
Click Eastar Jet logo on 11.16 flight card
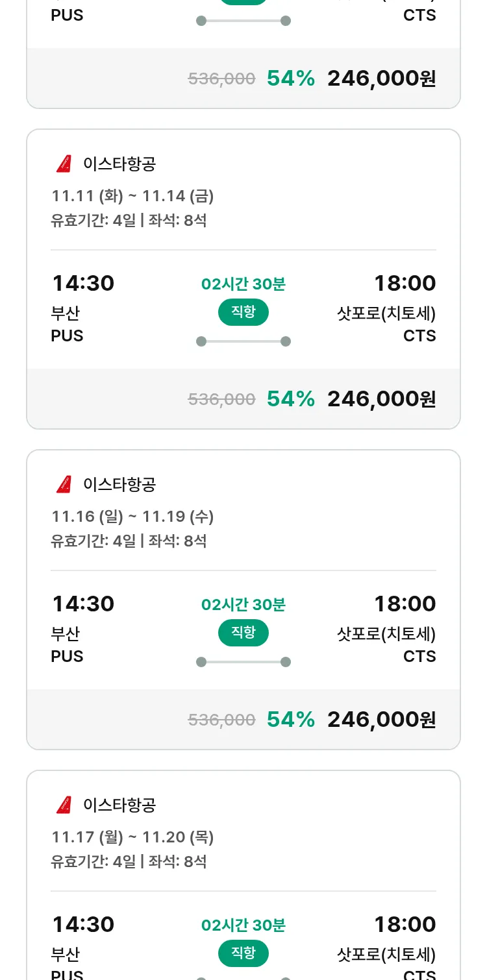pyautogui.click(x=64, y=485)
